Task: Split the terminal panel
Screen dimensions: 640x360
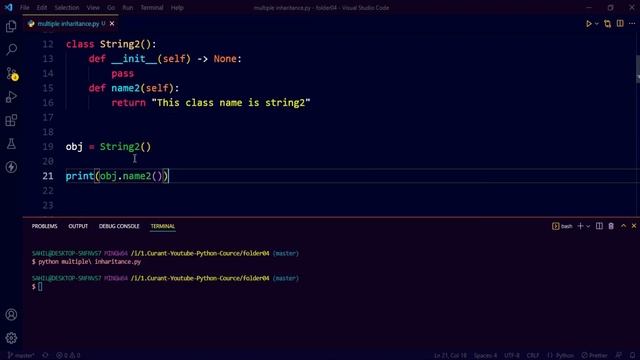Action: pyautogui.click(x=599, y=226)
